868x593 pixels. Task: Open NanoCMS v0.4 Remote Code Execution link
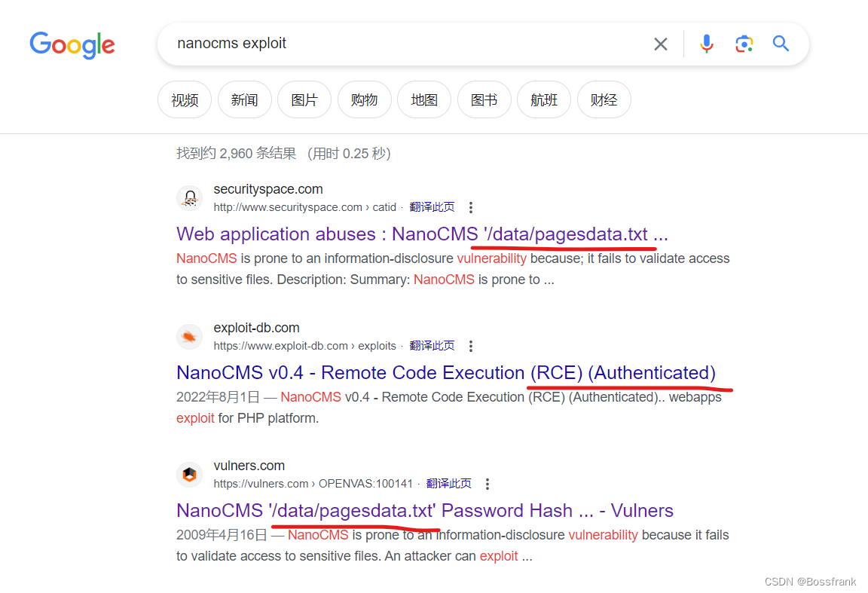445,373
